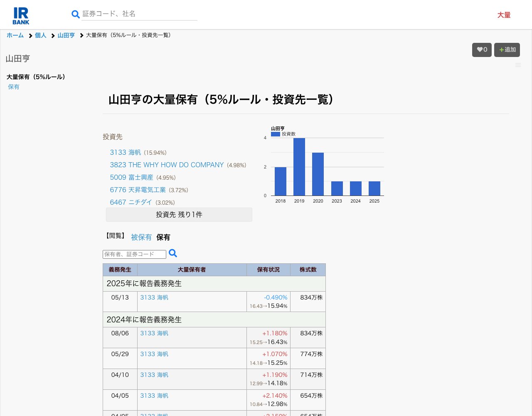532x416 pixels.
Task: Click the header search magnifier icon
Action: 76,15
